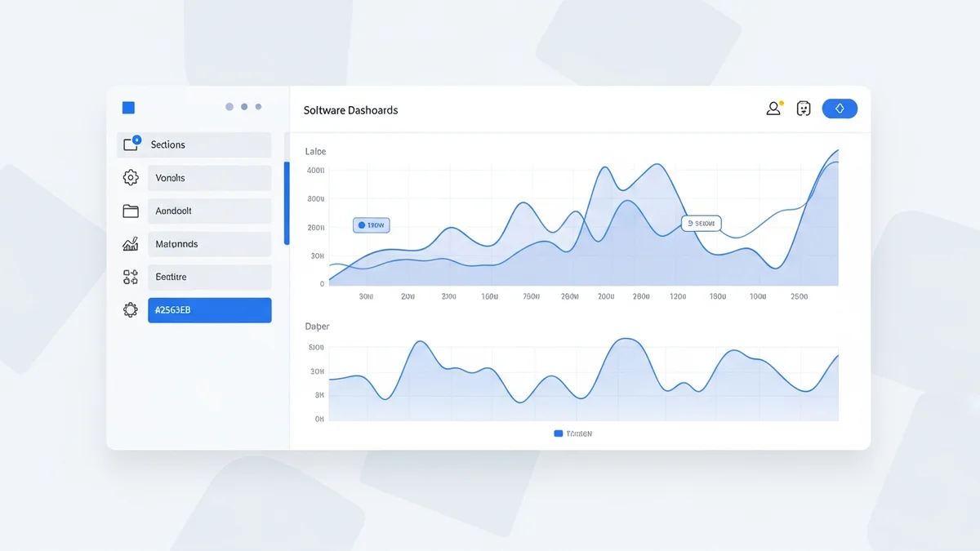Click the blue square logo icon
This screenshot has width=980, height=551.
tap(128, 108)
